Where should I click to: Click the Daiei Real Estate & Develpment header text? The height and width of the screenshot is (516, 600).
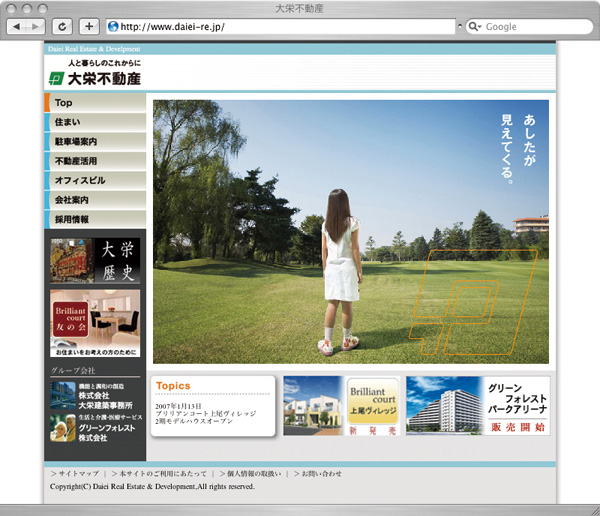pos(94,49)
